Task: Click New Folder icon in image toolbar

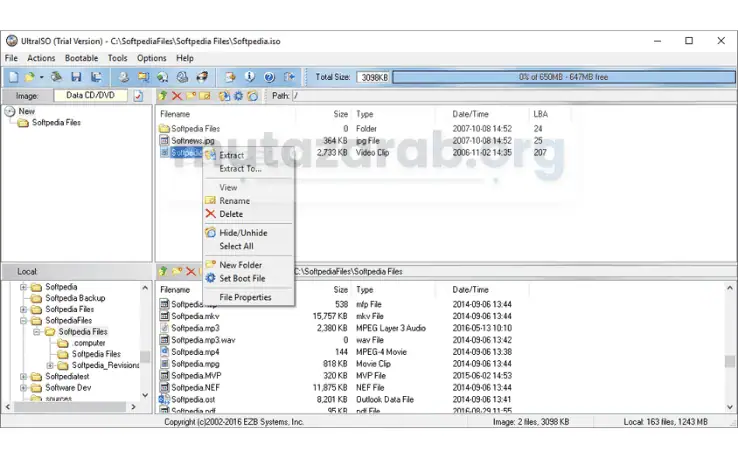Action: pyautogui.click(x=191, y=96)
